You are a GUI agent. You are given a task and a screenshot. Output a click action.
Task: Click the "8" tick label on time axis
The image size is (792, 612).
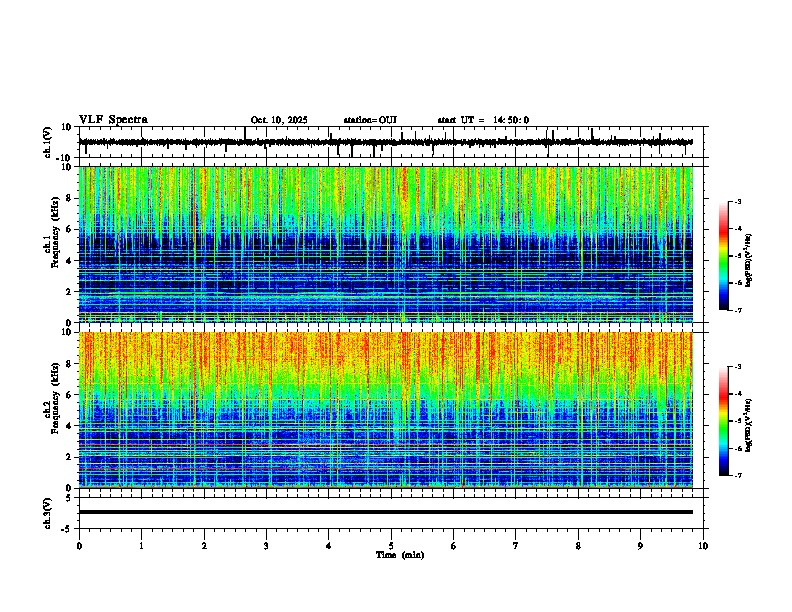(578, 546)
